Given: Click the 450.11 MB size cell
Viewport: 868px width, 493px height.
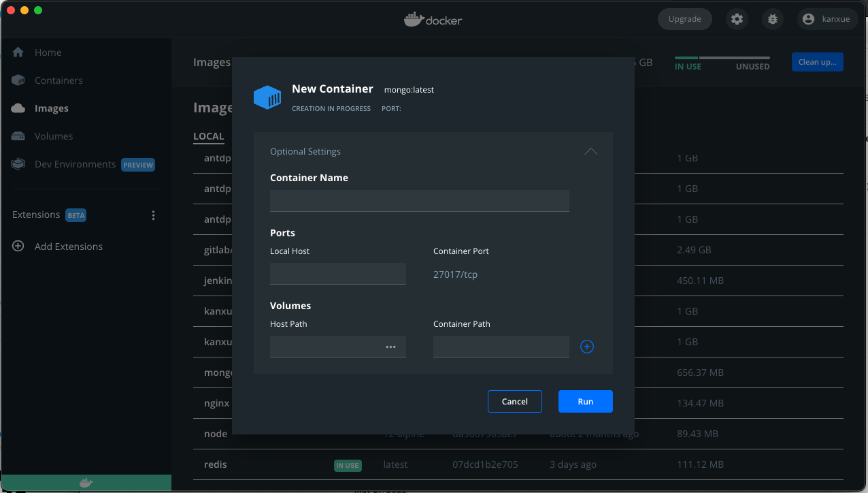Looking at the screenshot, I should pyautogui.click(x=701, y=281).
